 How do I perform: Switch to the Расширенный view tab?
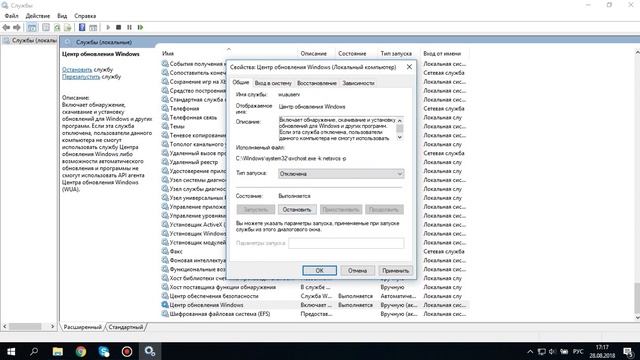coord(82,327)
